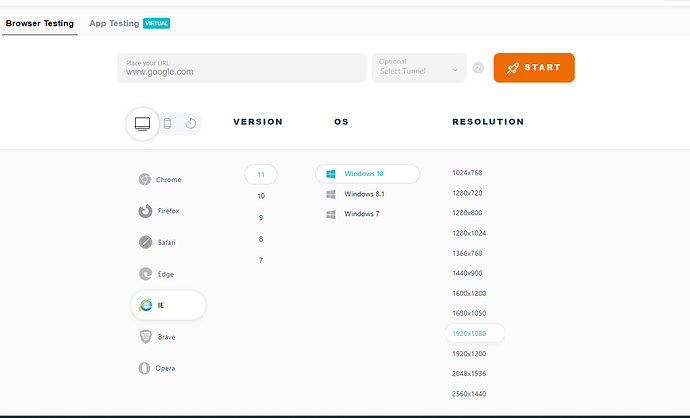This screenshot has width=690, height=418.
Task: Choose the Firefox browser icon
Action: click(145, 212)
